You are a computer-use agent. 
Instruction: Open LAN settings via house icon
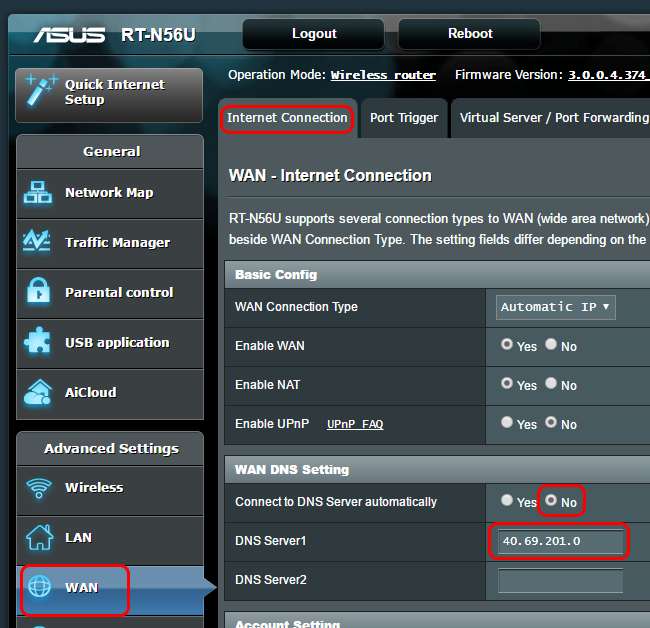tap(39, 537)
